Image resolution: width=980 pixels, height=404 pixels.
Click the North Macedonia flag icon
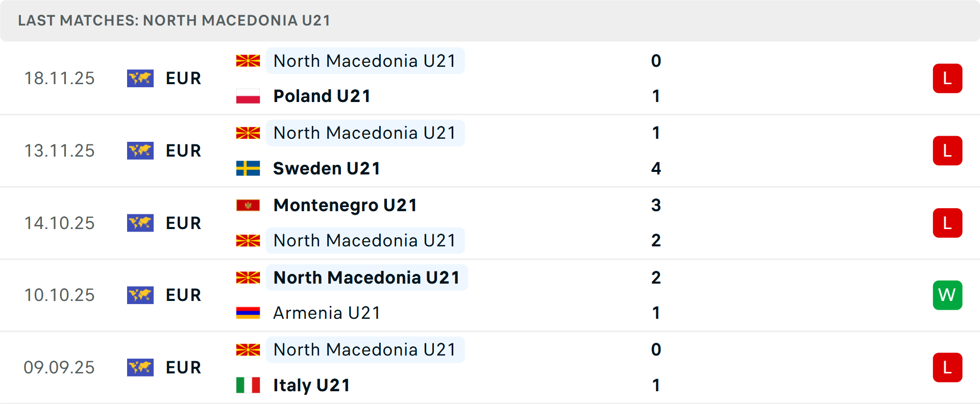click(247, 61)
